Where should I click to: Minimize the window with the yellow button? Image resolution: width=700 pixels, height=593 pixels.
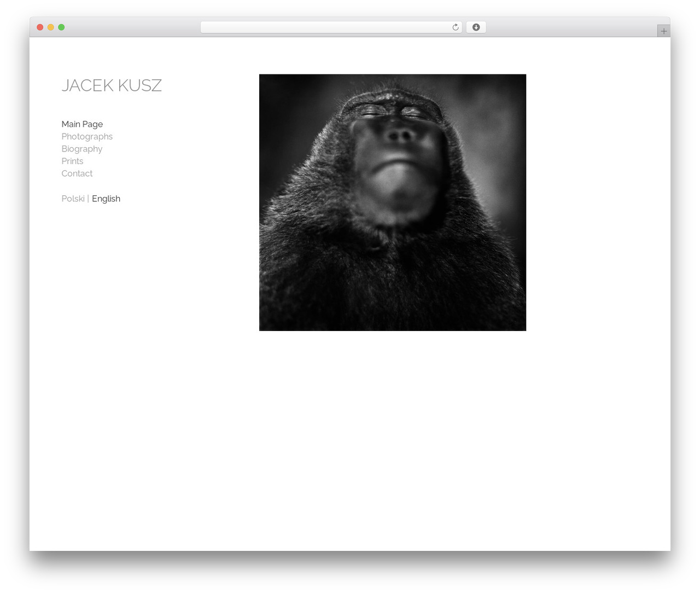51,27
